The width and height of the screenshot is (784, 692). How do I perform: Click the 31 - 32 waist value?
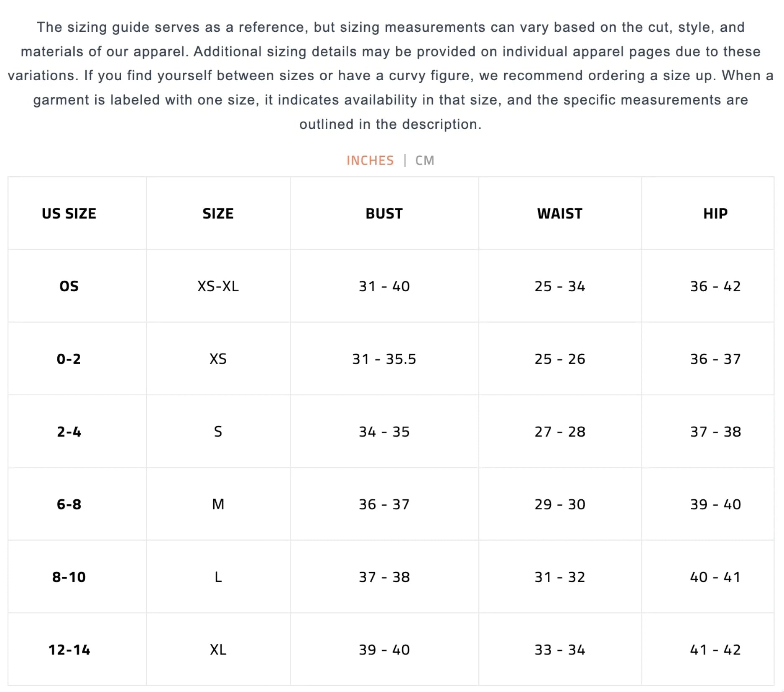[559, 577]
